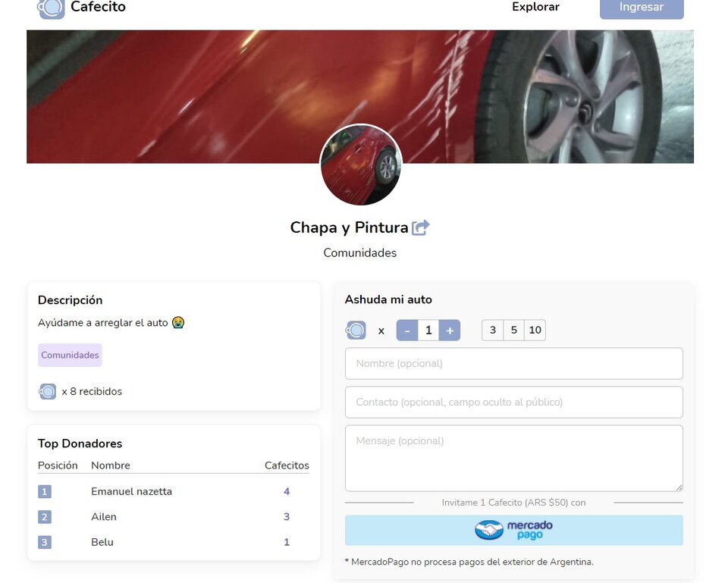Click the share icon next to Chapa y Pintura
Viewport: 728px width, 583px height.
(x=420, y=227)
